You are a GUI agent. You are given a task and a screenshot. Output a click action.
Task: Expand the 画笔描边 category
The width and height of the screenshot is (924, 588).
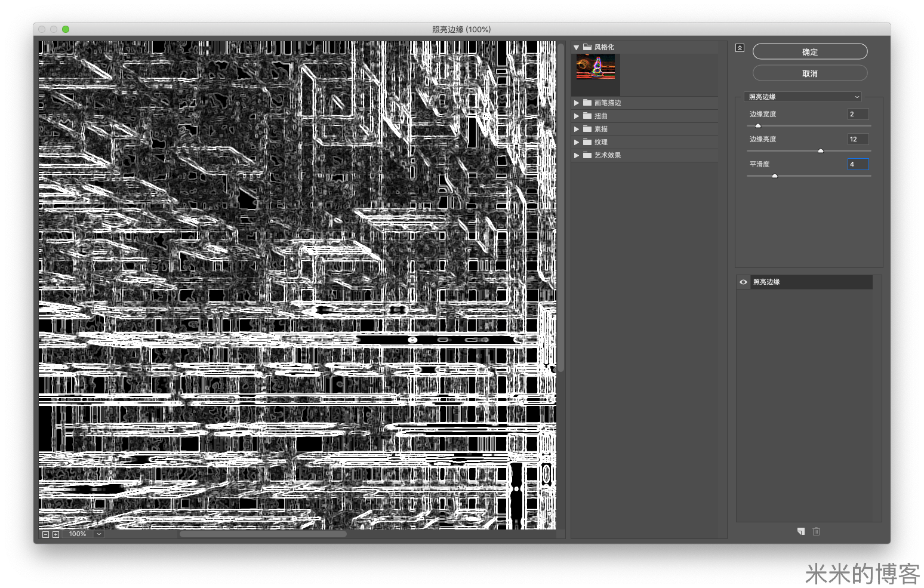coord(577,103)
